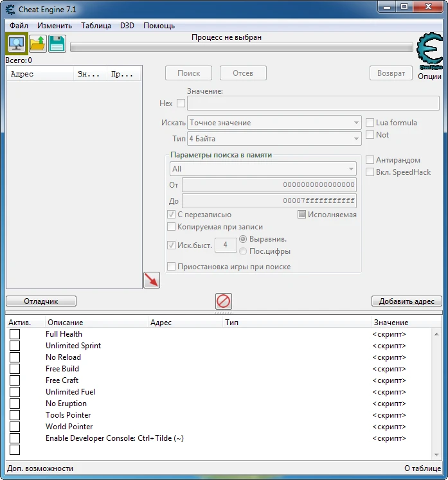The height and width of the screenshot is (480, 448).
Task: Enable Вкл. SpeedHack checkbox
Action: pos(370,172)
